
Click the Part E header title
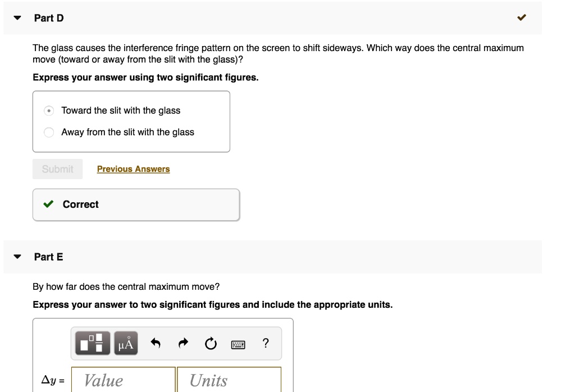[49, 257]
